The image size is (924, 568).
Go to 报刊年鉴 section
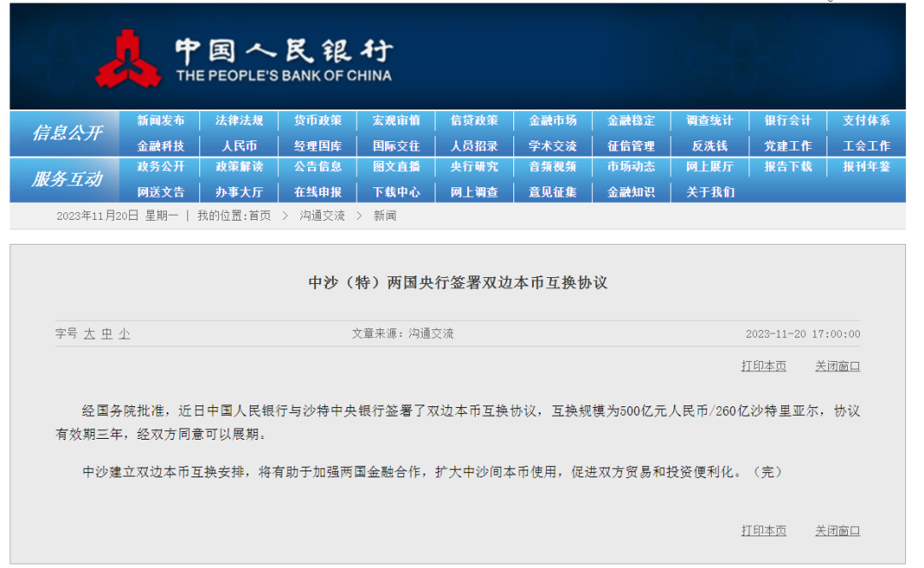coord(866,167)
